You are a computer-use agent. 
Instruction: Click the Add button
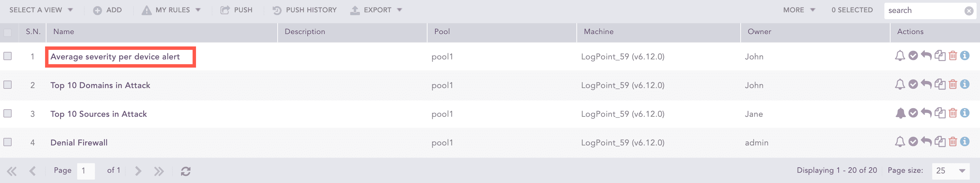(108, 10)
